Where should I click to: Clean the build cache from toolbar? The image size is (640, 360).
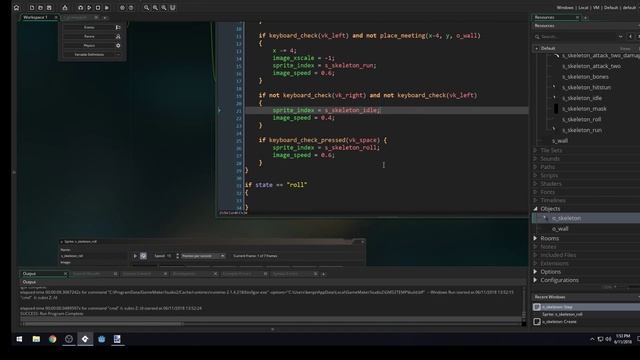point(107,8)
